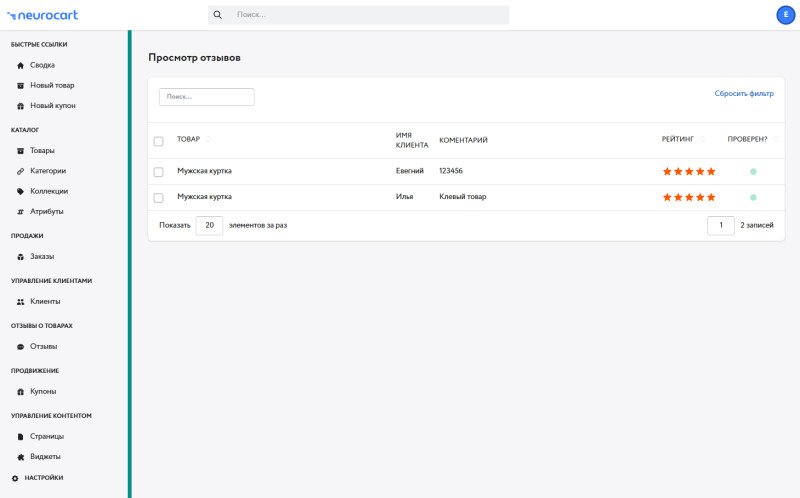The image size is (800, 498).
Task: Click the gear icon beside Настройки
Action: (15, 478)
